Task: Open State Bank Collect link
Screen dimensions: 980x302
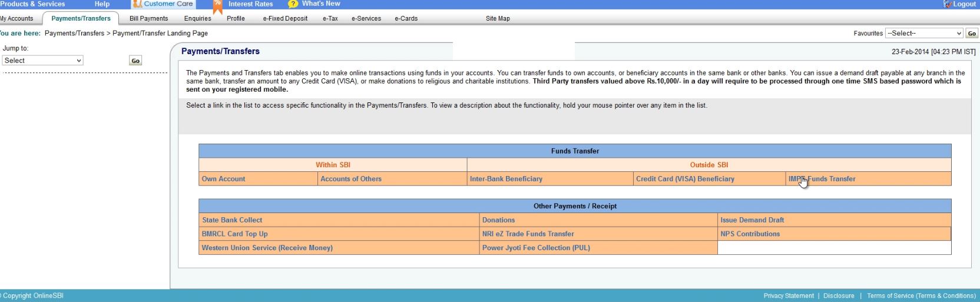Action: 232,220
